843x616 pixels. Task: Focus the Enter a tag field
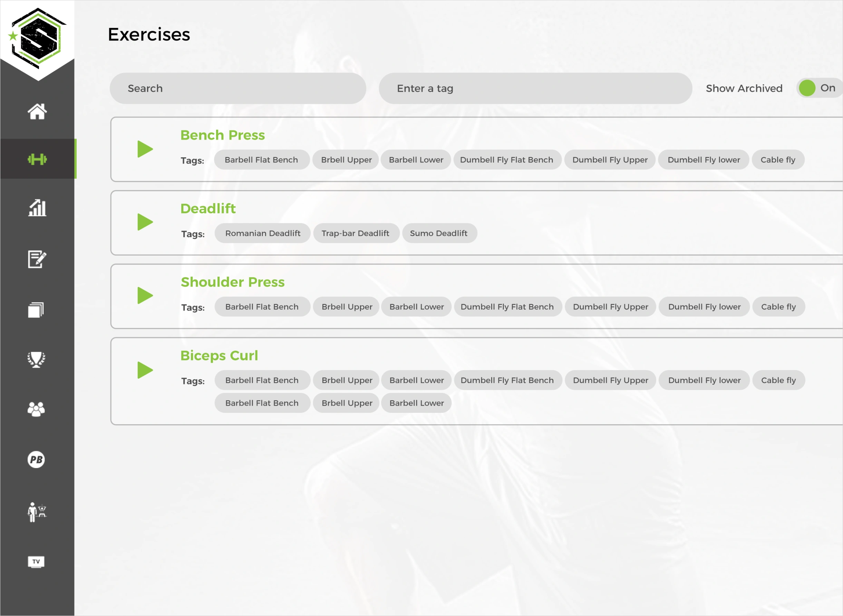click(535, 88)
